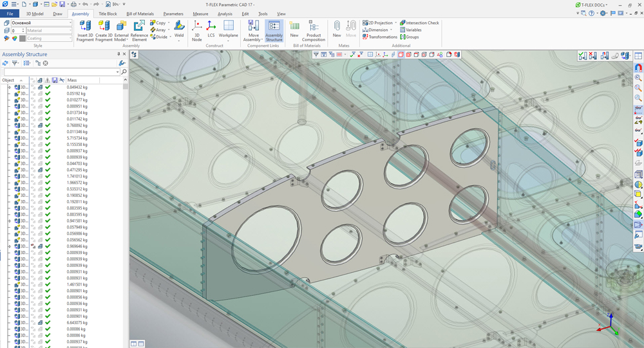644x348 pixels.
Task: Click the eyedropper style-copy icon in the Style group
Action: pyautogui.click(x=6, y=38)
